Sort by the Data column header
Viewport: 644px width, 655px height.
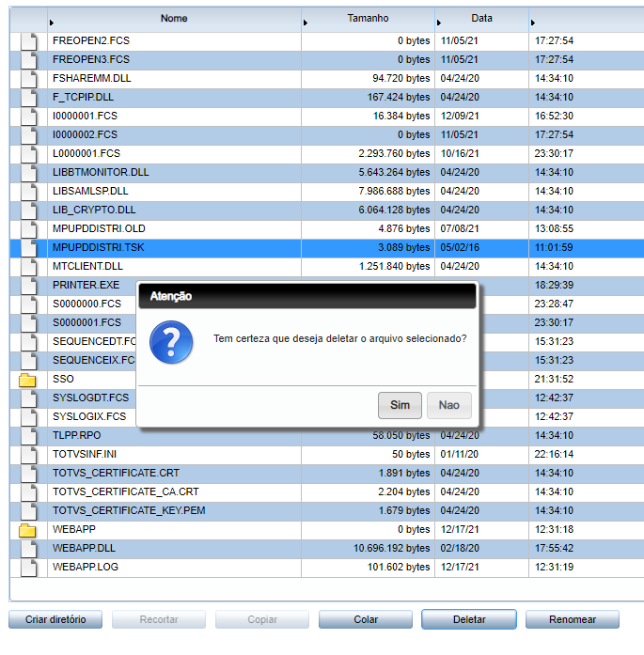point(482,19)
